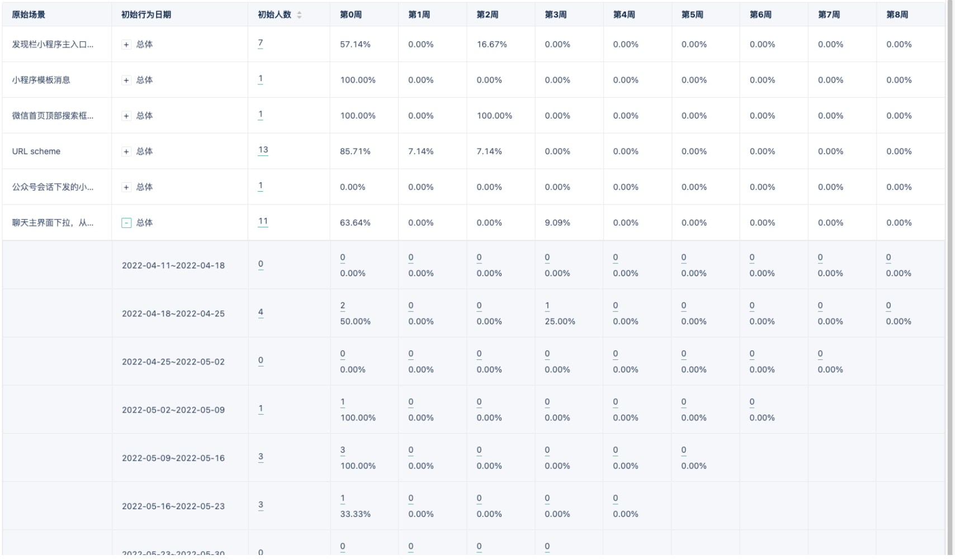Click initial count 3 for 2022-05-16~2022-05-23

[261, 505]
